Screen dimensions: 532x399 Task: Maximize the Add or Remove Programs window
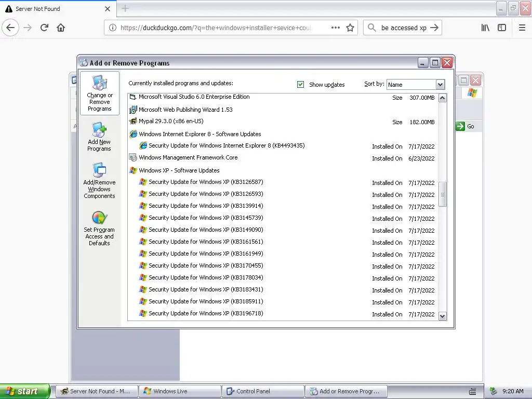(x=435, y=63)
